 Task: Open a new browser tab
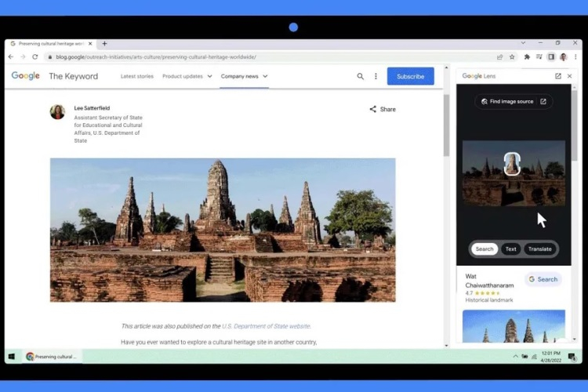(105, 44)
